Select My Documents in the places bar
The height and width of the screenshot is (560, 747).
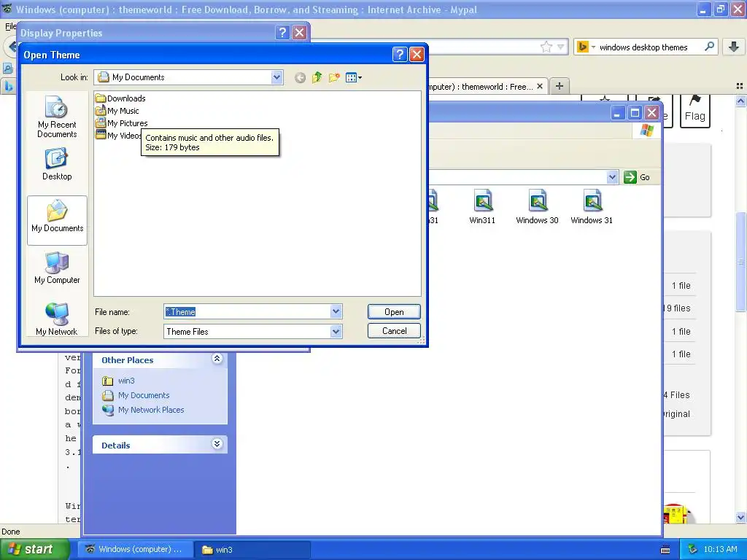point(57,220)
